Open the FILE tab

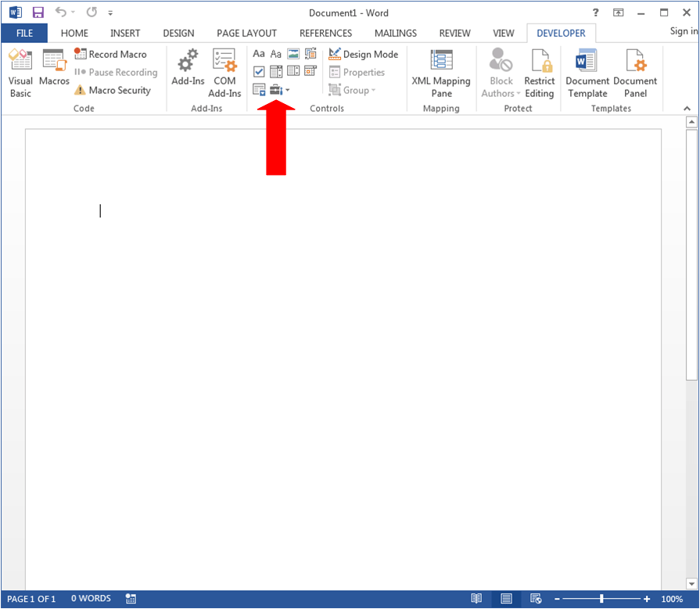[x=24, y=33]
